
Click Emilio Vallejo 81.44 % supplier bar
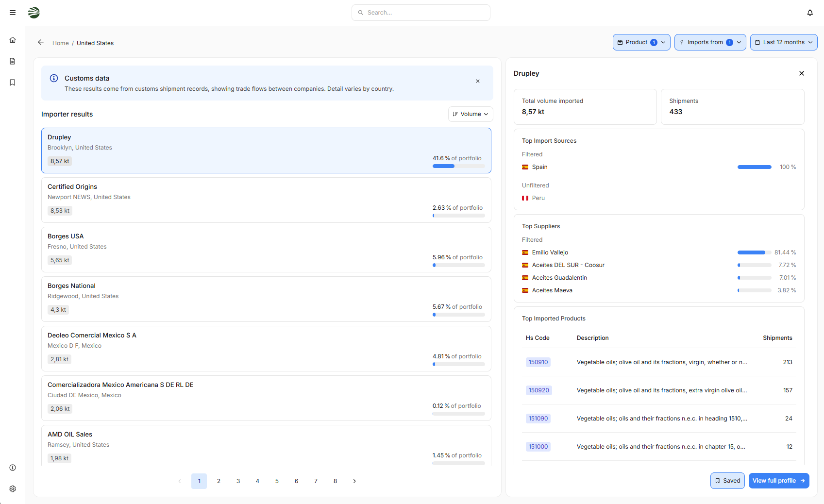coord(755,252)
